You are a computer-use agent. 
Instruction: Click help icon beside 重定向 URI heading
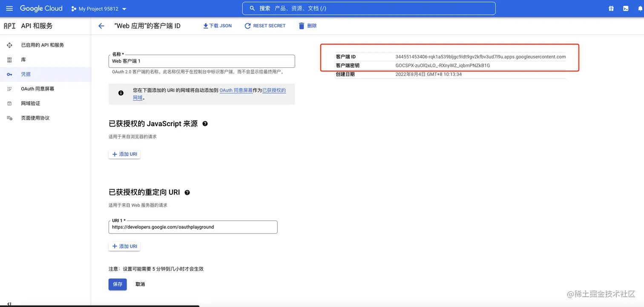click(187, 192)
